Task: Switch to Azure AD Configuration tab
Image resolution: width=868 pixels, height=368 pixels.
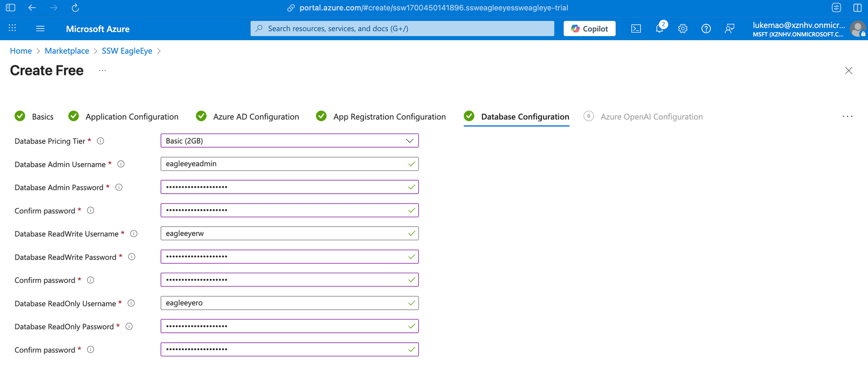Action: [x=248, y=116]
